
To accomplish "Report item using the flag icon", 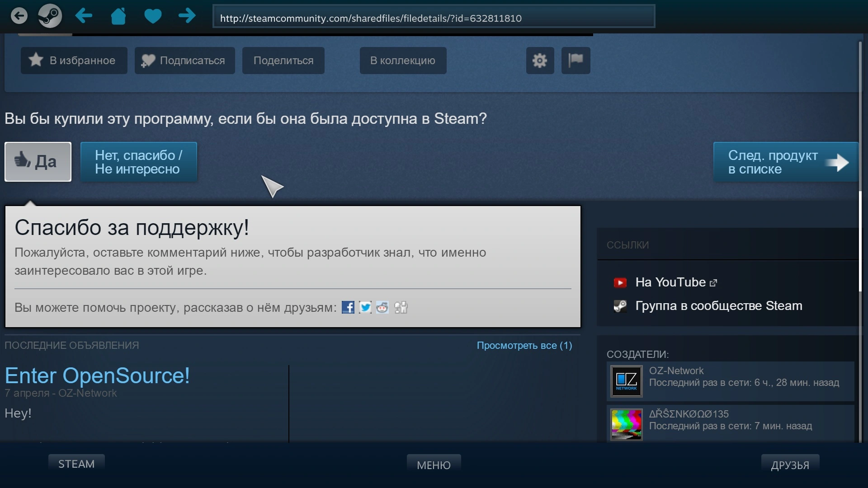I will 576,61.
